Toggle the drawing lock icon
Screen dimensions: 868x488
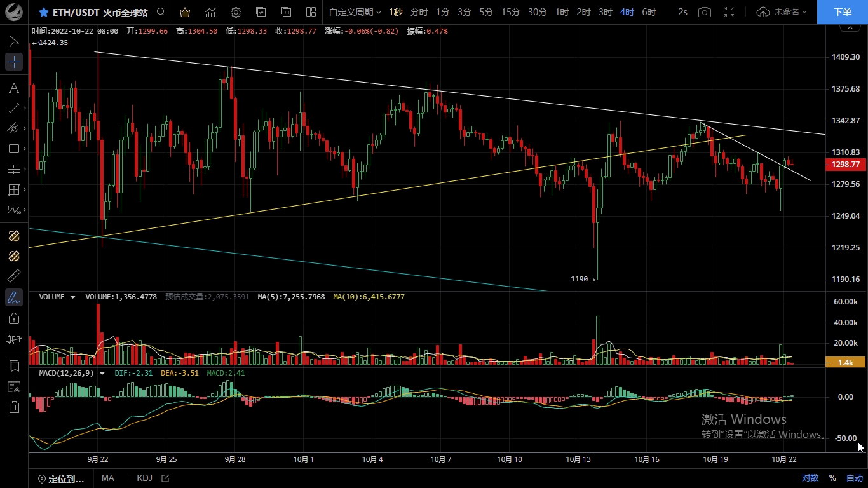coord(13,318)
